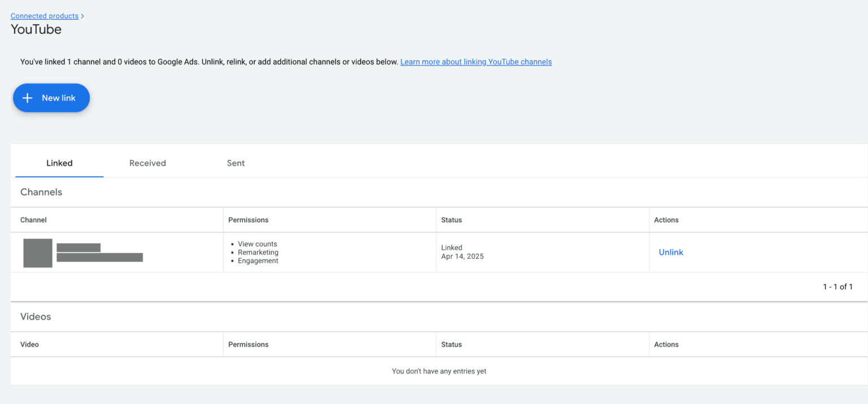Click the redacted channel name text
The width and height of the screenshot is (868, 404).
[x=79, y=247]
